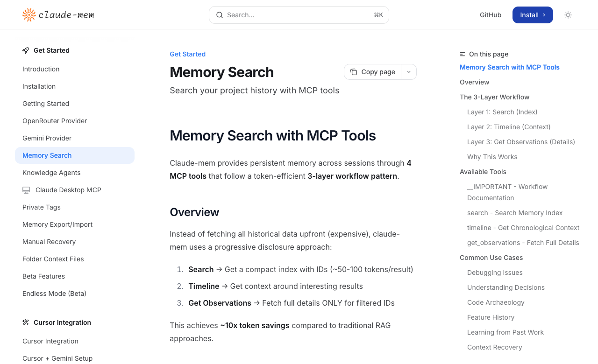This screenshot has height=364, width=598.
Task: Jump to get_observations - Fetch Full Details
Action: click(x=523, y=243)
